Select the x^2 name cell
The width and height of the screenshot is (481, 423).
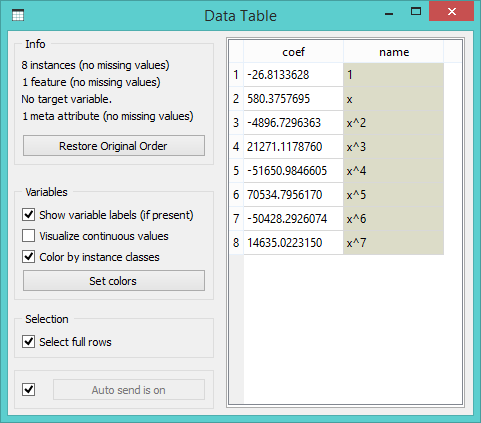click(393, 123)
